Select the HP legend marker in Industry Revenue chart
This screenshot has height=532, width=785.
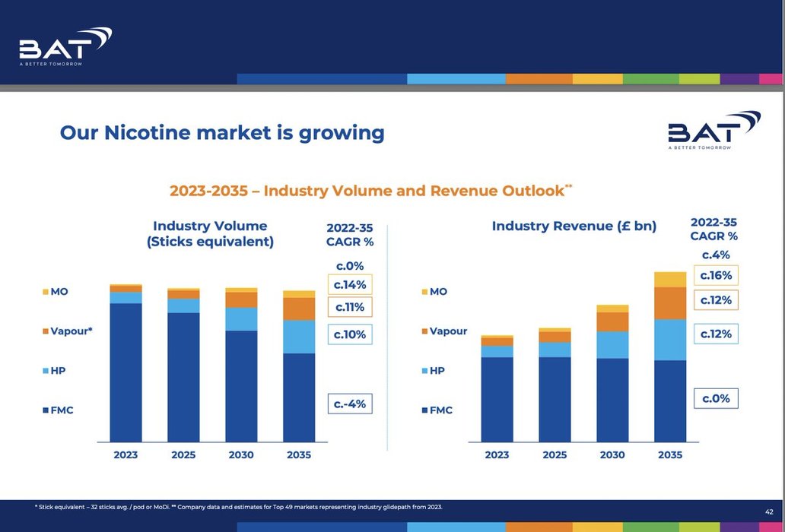pos(424,371)
